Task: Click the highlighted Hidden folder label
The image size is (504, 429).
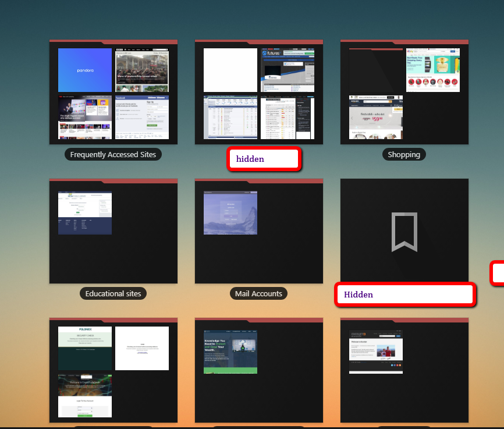Action: [x=404, y=295]
